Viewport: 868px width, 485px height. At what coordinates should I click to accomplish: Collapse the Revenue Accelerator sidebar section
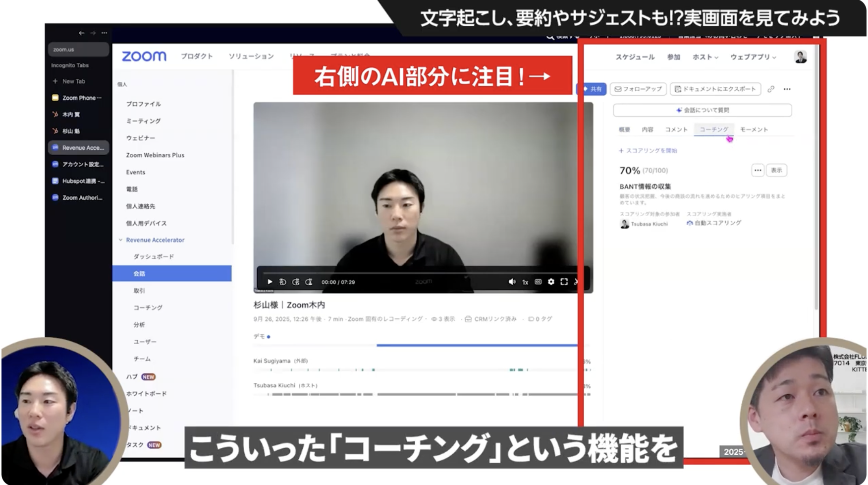(x=120, y=240)
